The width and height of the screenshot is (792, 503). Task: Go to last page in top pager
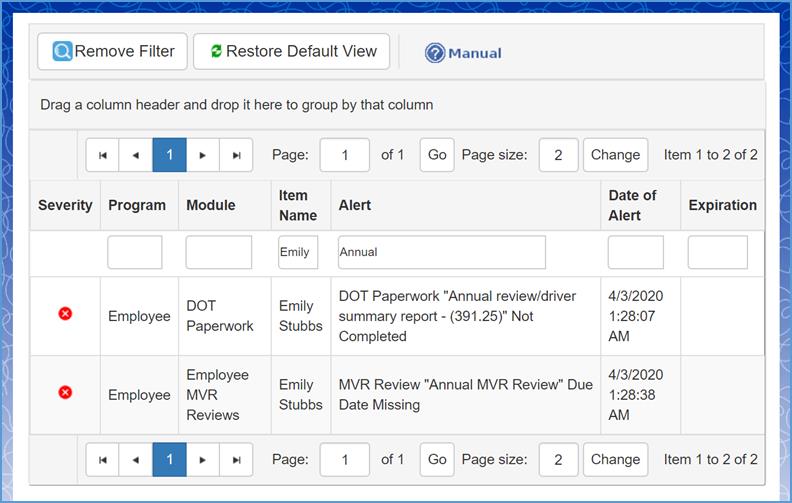(236, 155)
